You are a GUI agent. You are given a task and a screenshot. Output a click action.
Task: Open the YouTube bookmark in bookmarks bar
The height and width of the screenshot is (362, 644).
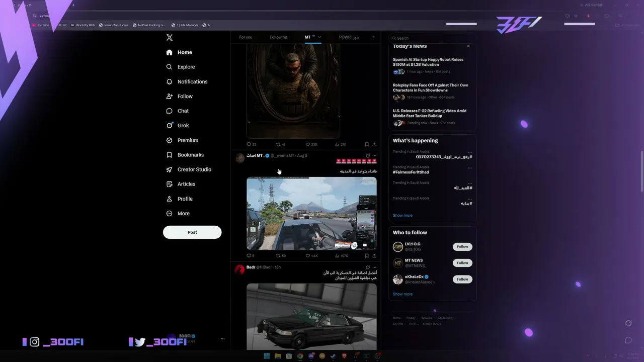click(41, 25)
